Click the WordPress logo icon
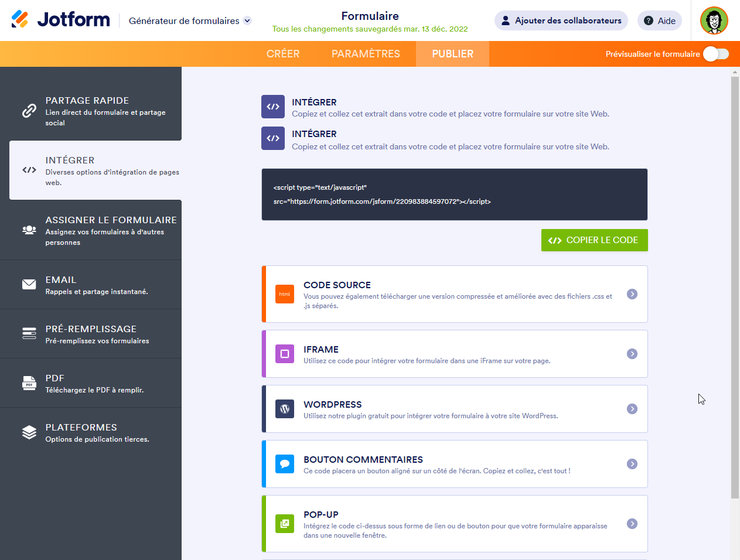This screenshot has width=740, height=560. (x=285, y=409)
